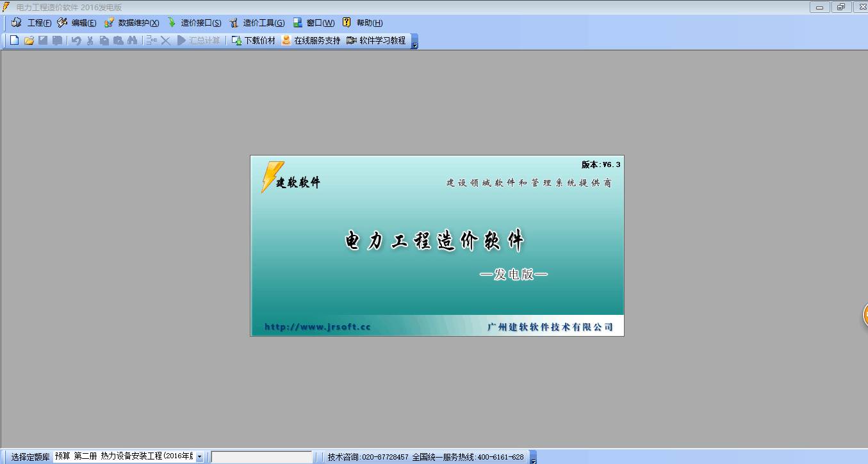Screen dimensions: 868x464
Task: Open 在线服务支持 online service support
Action: [311, 40]
